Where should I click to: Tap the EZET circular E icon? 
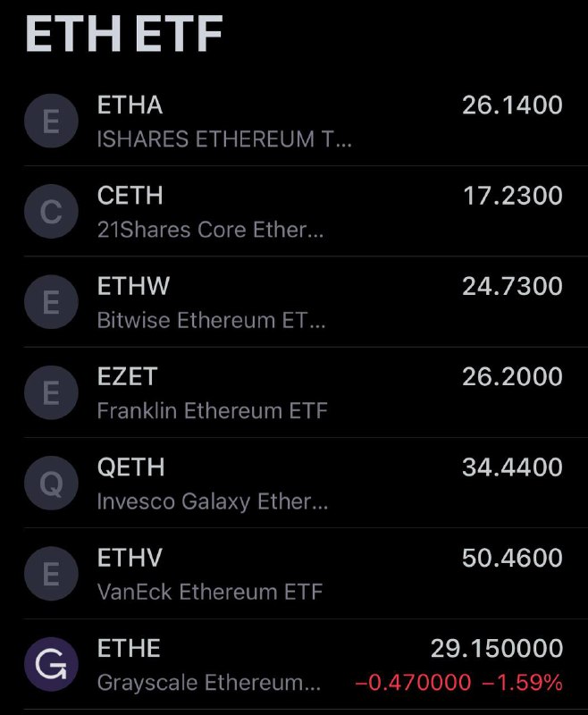[51, 392]
